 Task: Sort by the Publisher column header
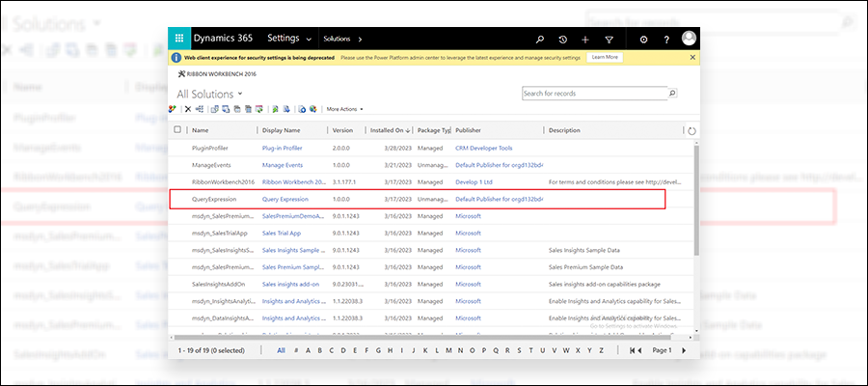tap(469, 130)
